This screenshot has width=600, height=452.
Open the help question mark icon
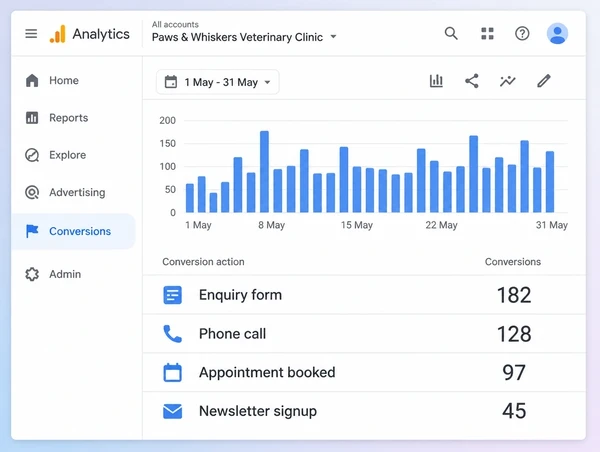[522, 34]
